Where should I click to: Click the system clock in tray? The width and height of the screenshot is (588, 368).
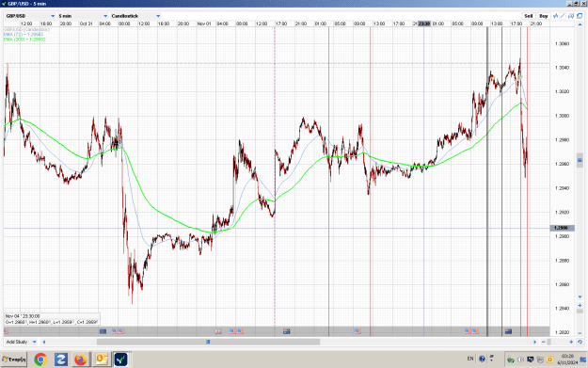567,359
